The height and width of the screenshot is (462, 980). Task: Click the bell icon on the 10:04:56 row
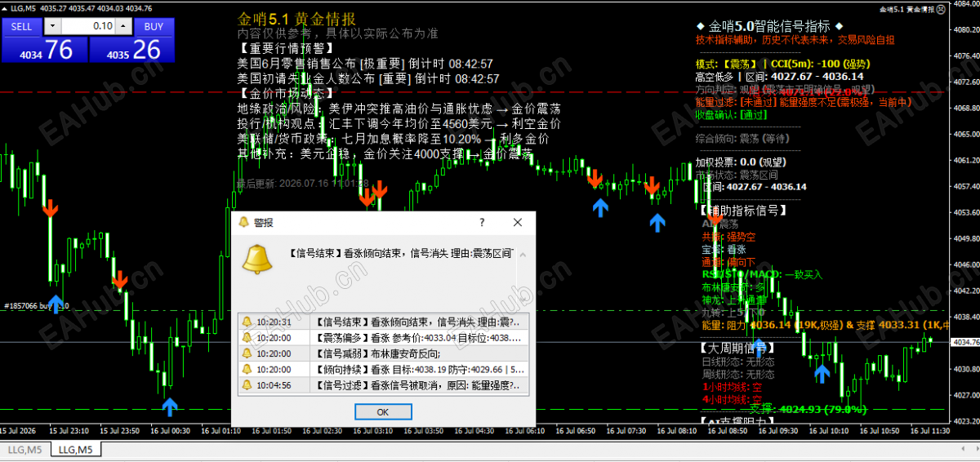(246, 384)
